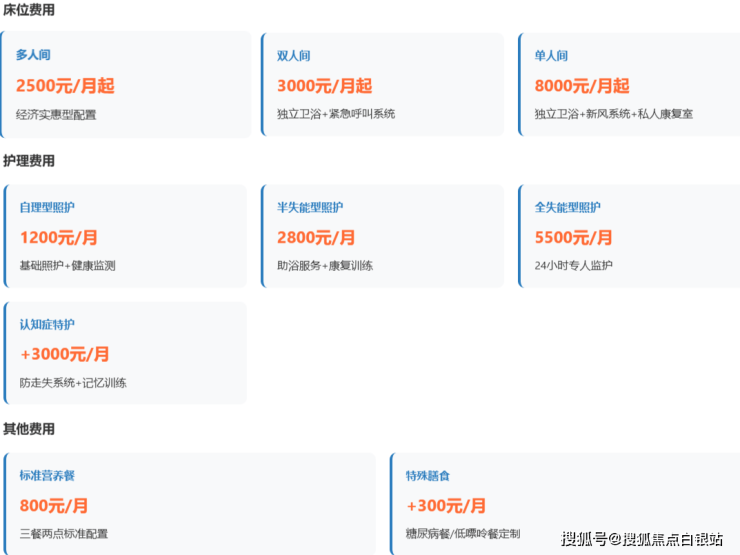Select the 单人间 card title
This screenshot has height=555, width=740.
(551, 56)
